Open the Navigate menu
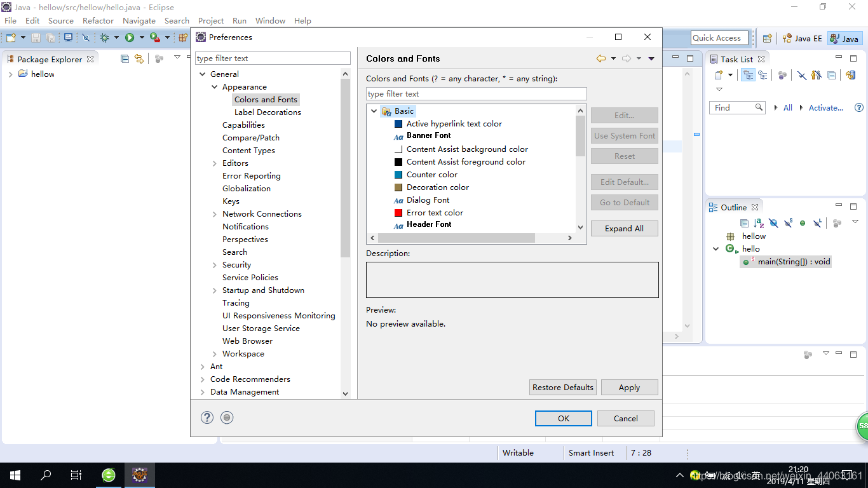868x488 pixels. (139, 20)
